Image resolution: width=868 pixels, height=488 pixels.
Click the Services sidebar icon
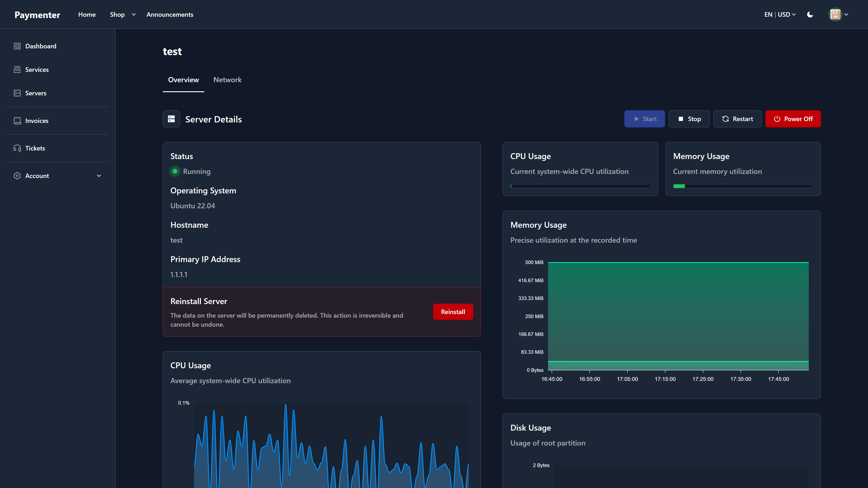17,70
